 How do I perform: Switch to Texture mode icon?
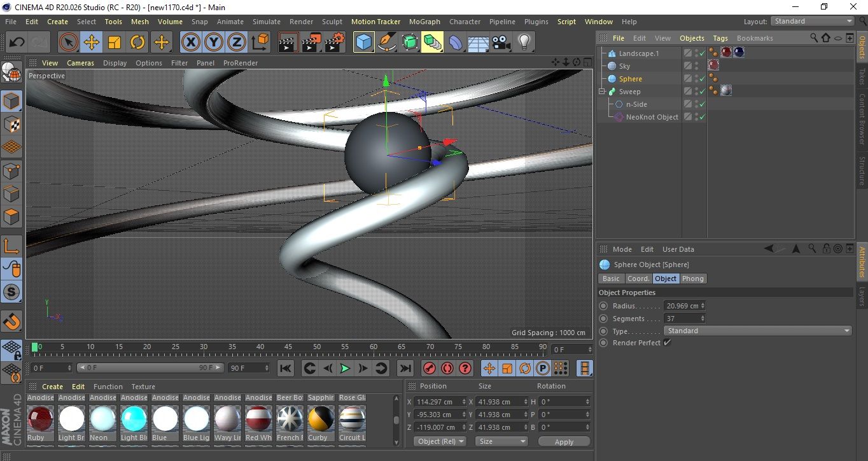pyautogui.click(x=11, y=124)
